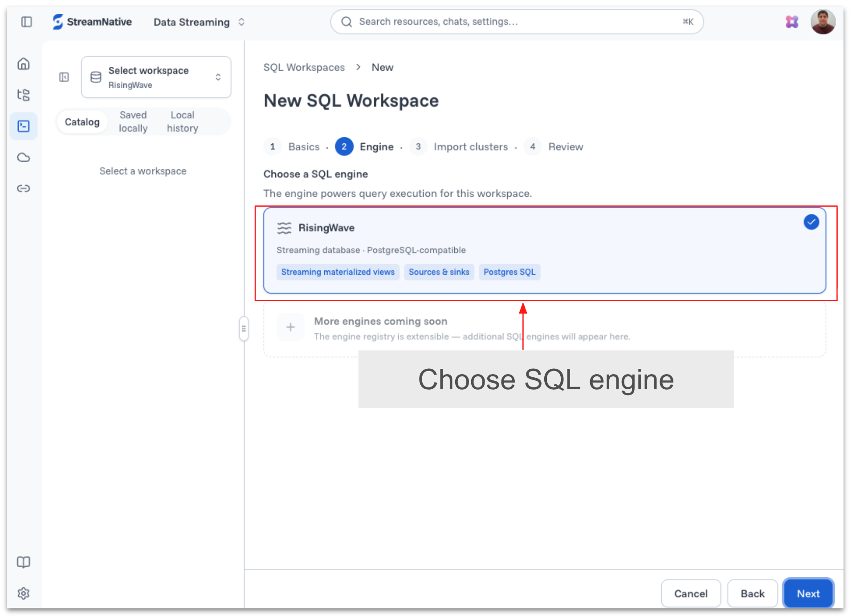
Task: Go to step 1 Basics
Action: pos(292,147)
